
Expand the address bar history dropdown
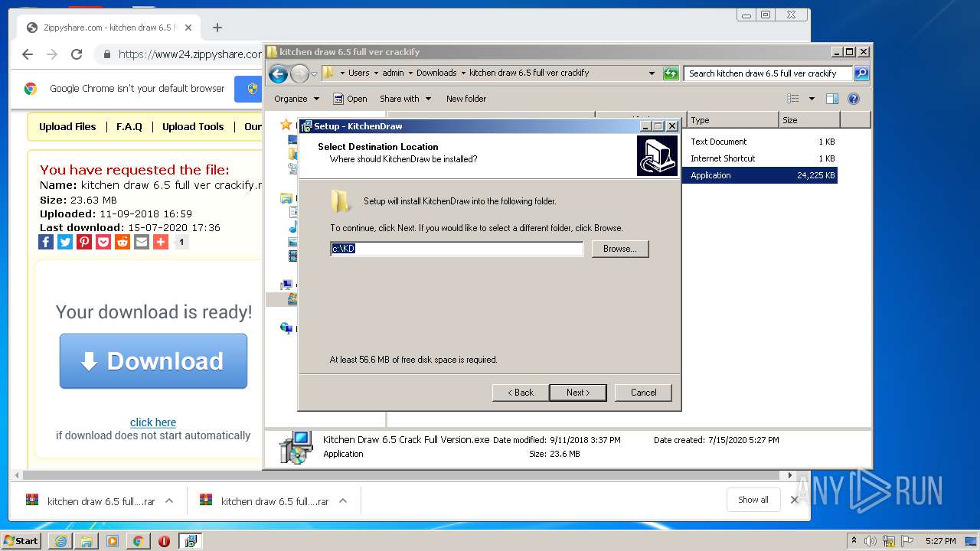(652, 73)
